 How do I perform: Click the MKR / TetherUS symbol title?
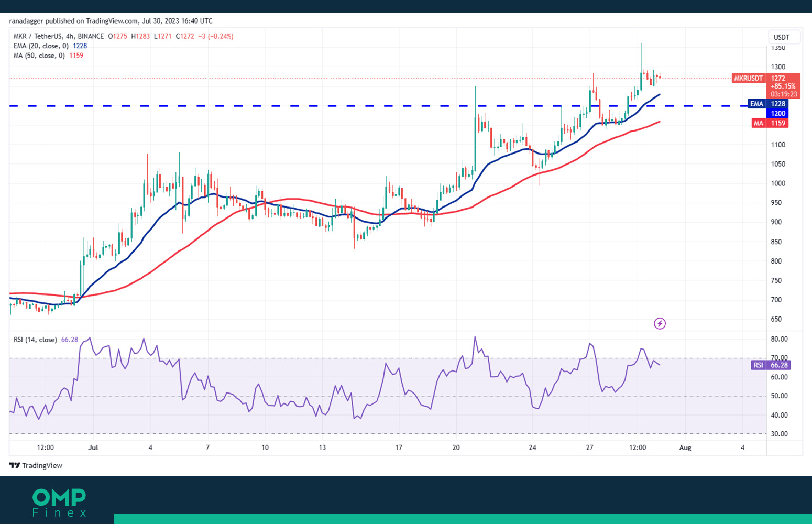[x=59, y=36]
